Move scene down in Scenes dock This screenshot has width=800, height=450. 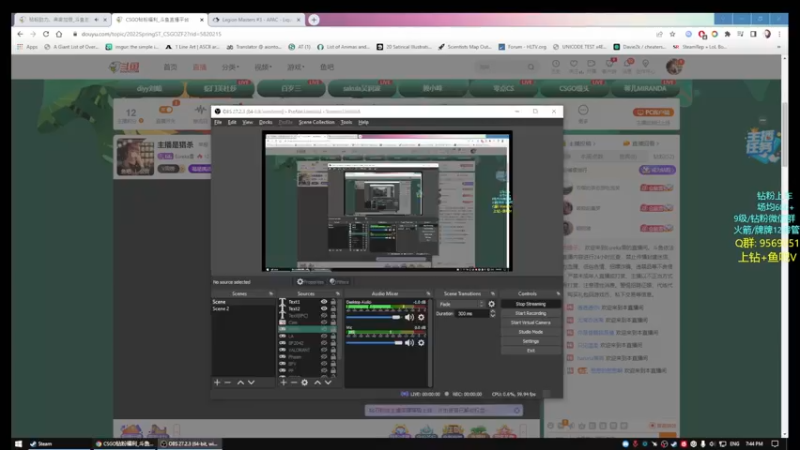(251, 382)
